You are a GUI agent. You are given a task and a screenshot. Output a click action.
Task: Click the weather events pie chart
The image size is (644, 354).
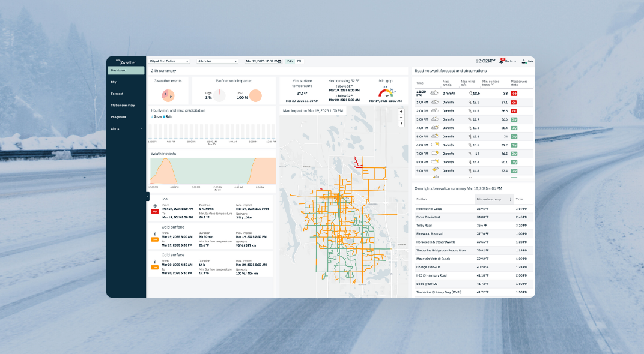point(168,95)
